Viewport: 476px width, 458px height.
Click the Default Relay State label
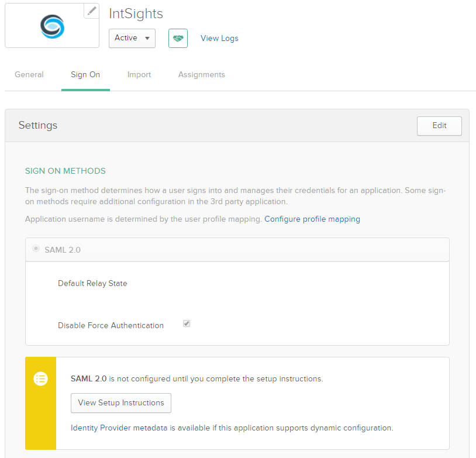[92, 284]
